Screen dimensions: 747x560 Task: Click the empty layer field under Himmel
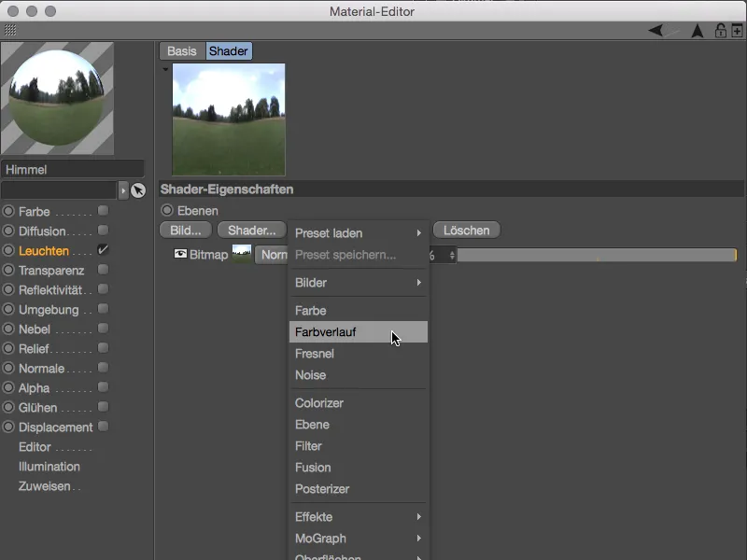click(x=59, y=190)
